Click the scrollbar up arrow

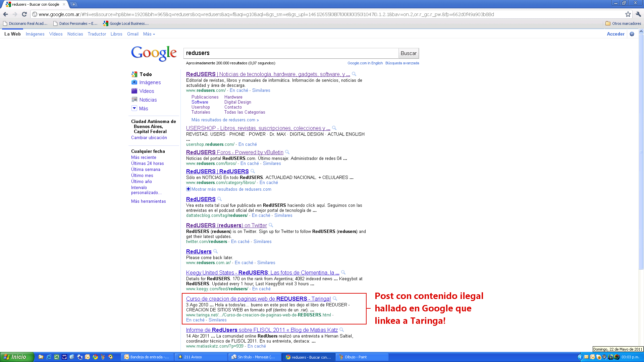[641, 31]
